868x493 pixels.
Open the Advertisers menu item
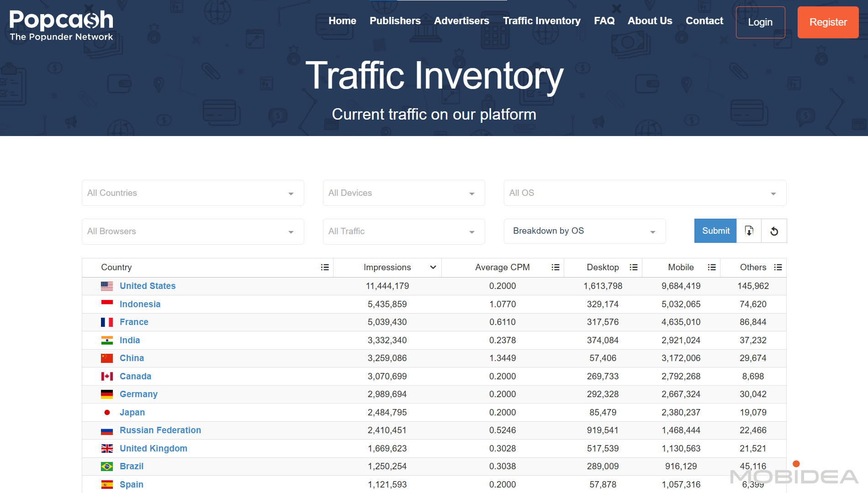(461, 21)
